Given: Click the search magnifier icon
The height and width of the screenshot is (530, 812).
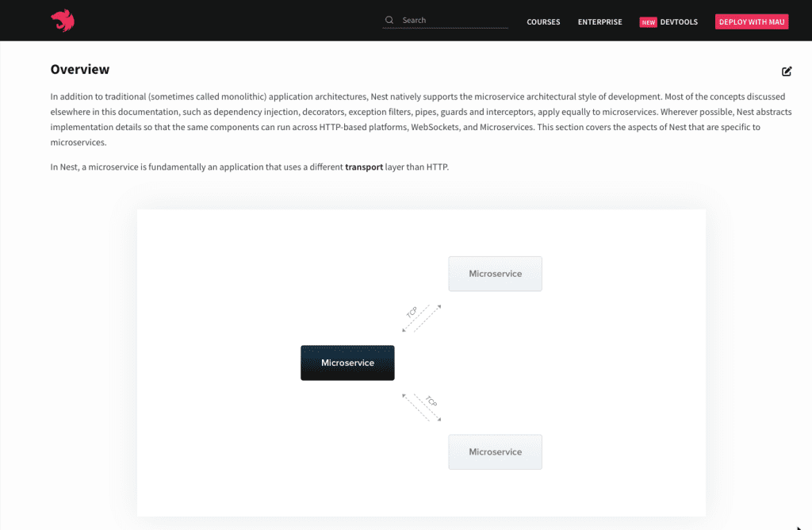Looking at the screenshot, I should (389, 20).
